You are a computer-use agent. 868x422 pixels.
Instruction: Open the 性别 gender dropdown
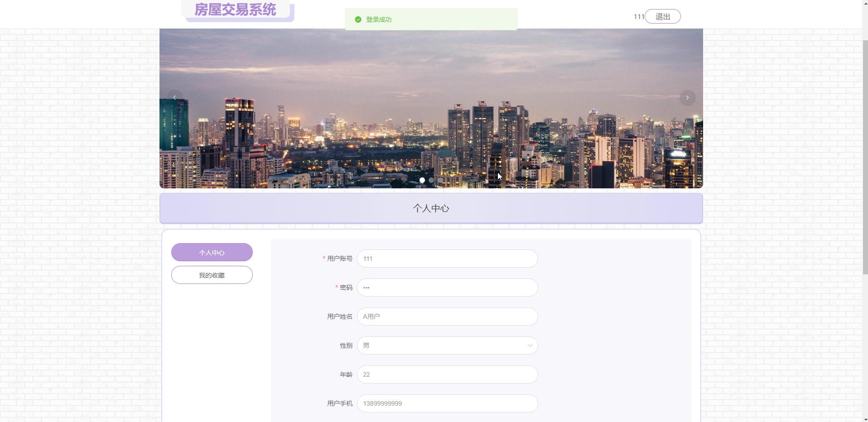[448, 345]
